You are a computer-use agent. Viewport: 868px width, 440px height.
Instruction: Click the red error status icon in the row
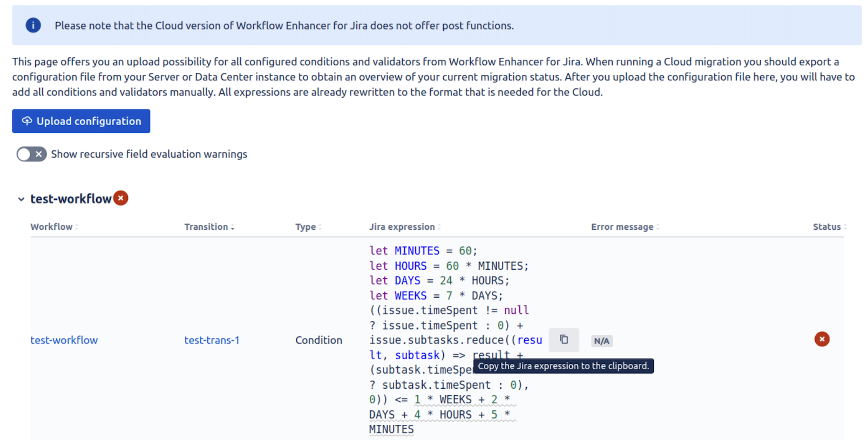click(822, 339)
